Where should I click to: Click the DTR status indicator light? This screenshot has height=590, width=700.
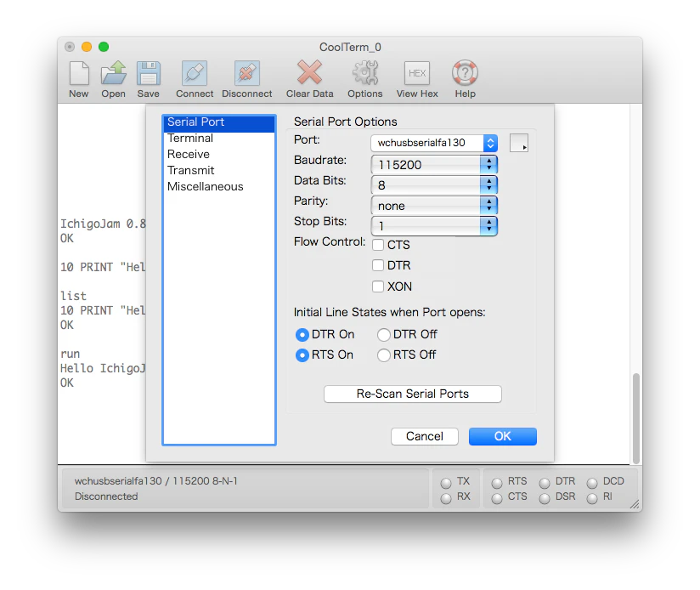tap(545, 483)
